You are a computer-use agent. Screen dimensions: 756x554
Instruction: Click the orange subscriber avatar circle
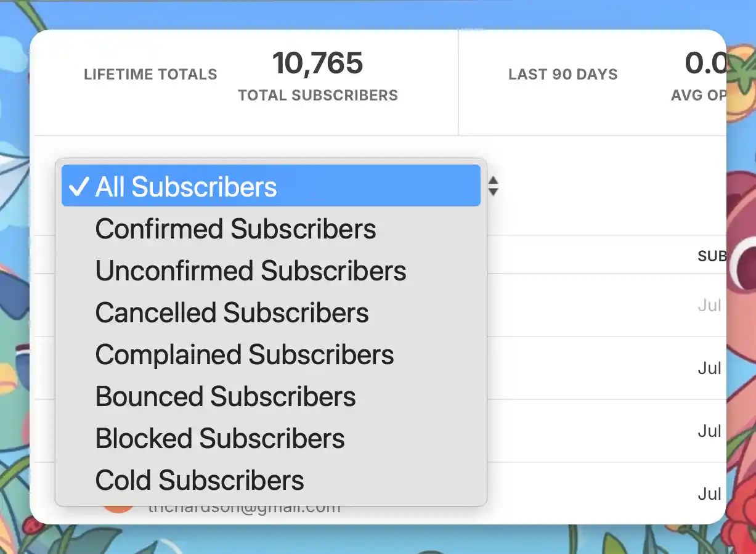(x=118, y=509)
